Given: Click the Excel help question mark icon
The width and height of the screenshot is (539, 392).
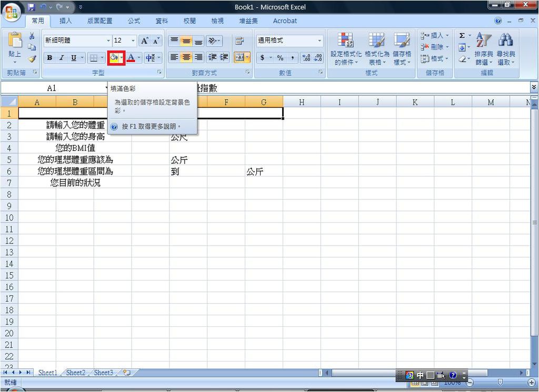Looking at the screenshot, I should [x=498, y=21].
